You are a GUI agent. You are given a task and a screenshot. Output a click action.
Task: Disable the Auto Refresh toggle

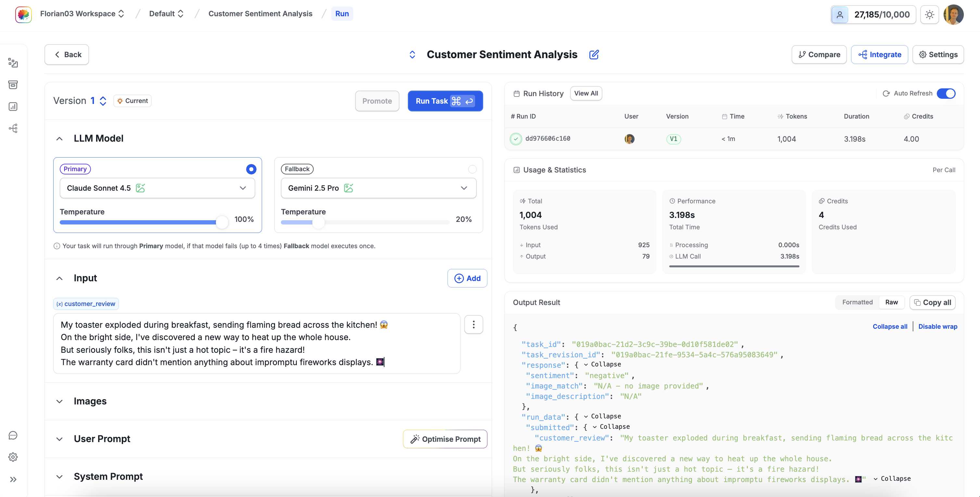946,94
